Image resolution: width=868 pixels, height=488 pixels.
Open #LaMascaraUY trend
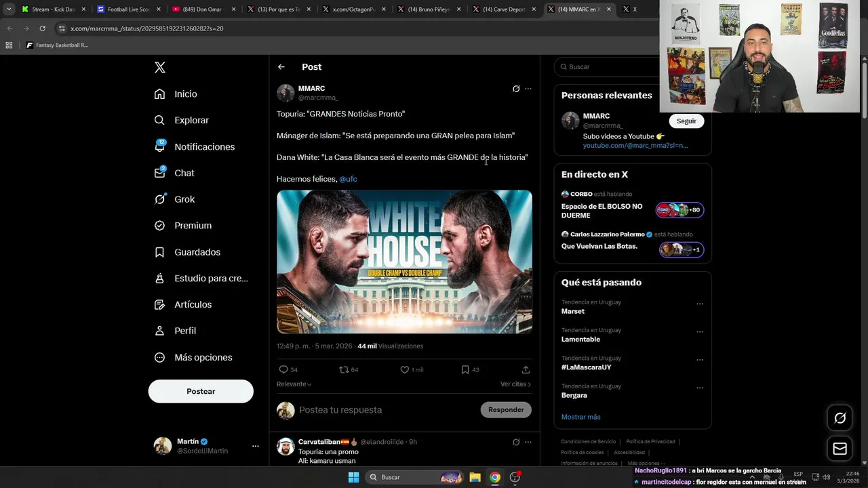[586, 367]
